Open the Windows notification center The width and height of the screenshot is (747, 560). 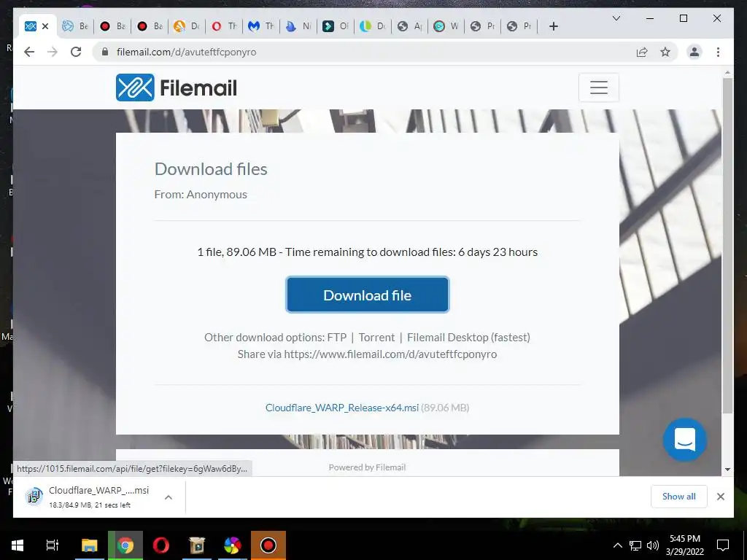click(x=723, y=545)
